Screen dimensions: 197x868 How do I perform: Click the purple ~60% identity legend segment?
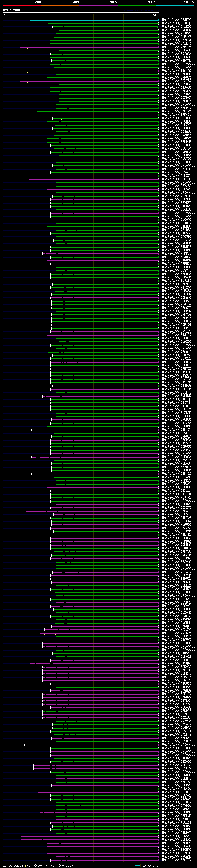[99, 6]
